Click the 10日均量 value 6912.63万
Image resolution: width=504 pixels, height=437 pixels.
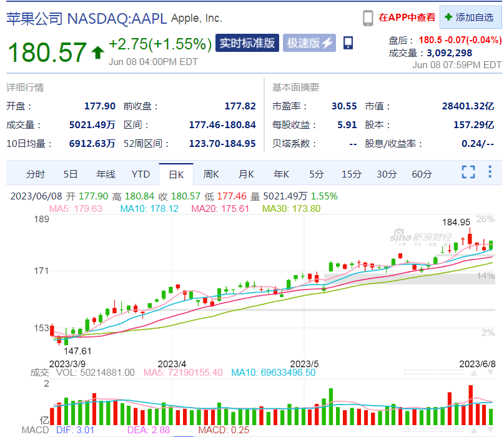(92, 144)
